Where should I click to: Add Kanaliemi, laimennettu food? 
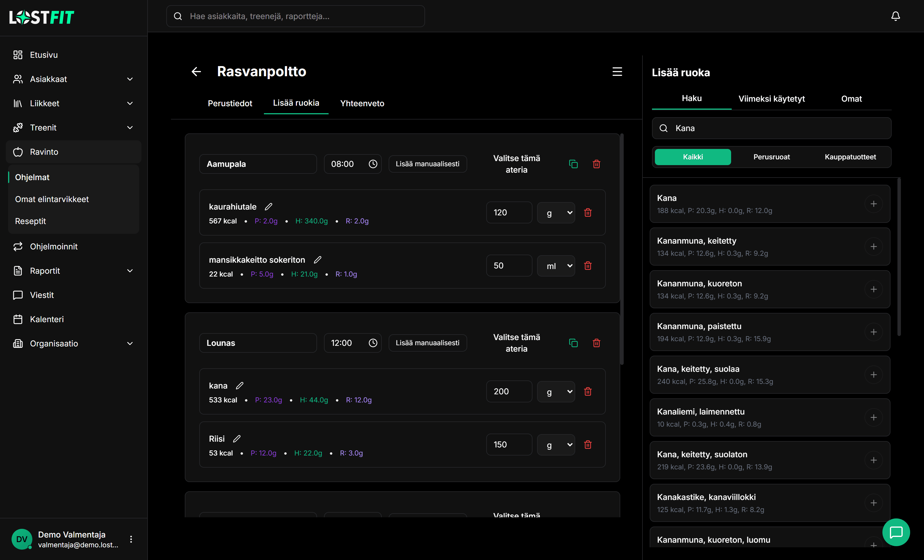pyautogui.click(x=873, y=418)
